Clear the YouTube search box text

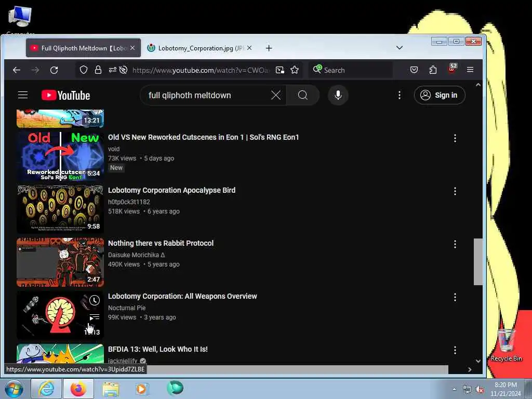coord(276,96)
